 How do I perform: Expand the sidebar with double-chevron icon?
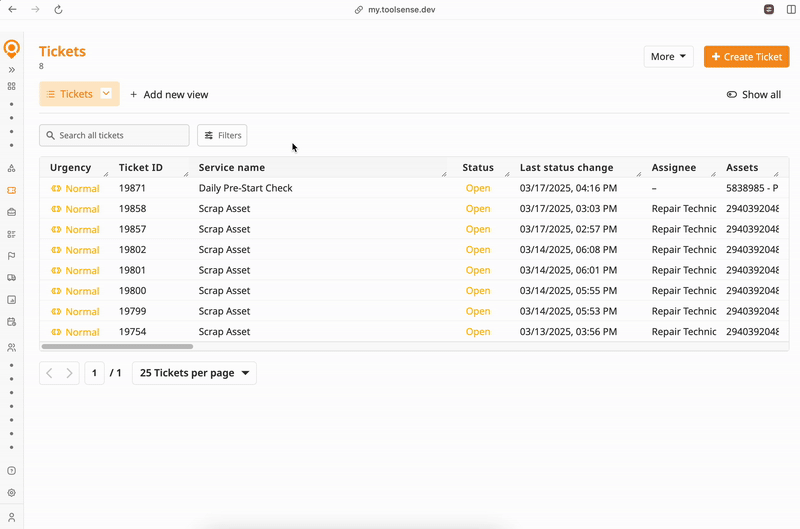(12, 70)
